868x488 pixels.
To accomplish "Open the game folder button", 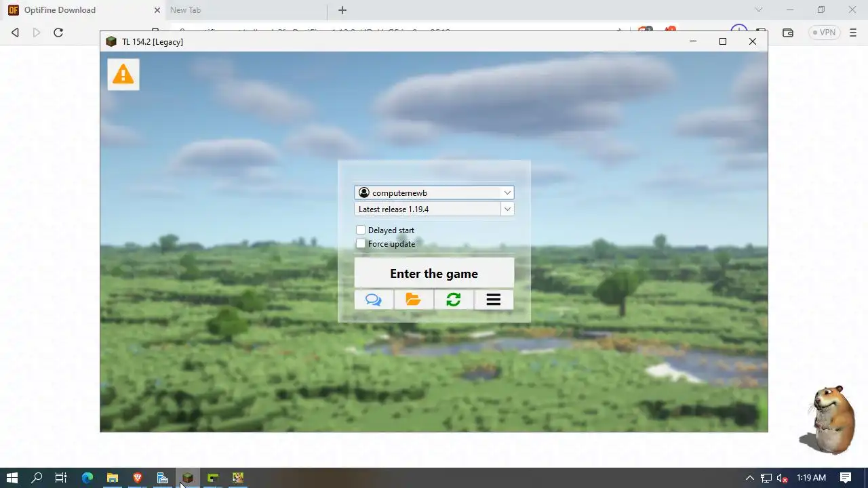I will [x=414, y=300].
